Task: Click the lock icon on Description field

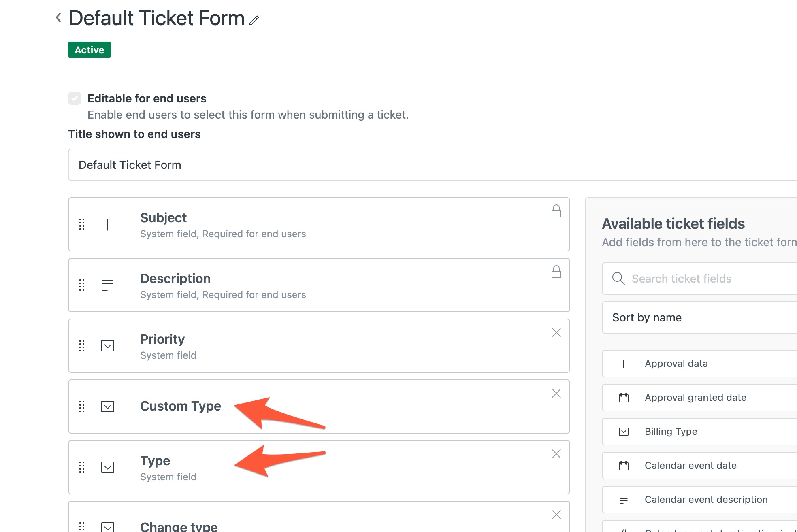Action: (556, 272)
